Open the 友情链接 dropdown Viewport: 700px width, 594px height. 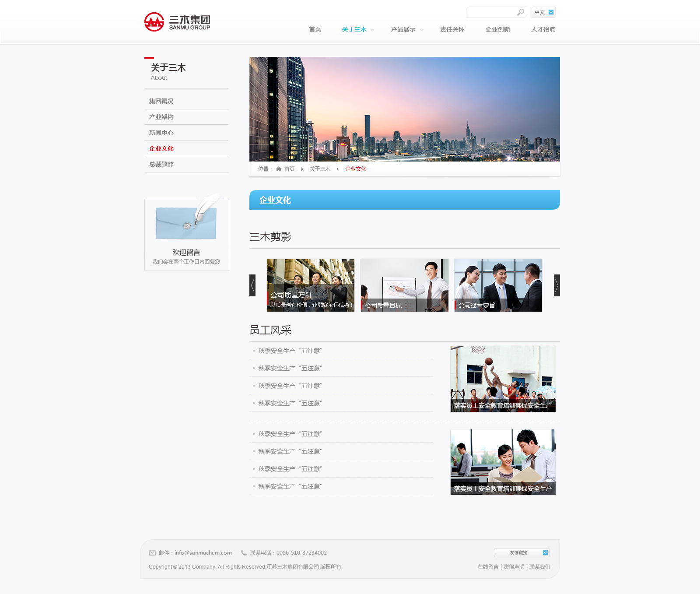[x=522, y=552]
